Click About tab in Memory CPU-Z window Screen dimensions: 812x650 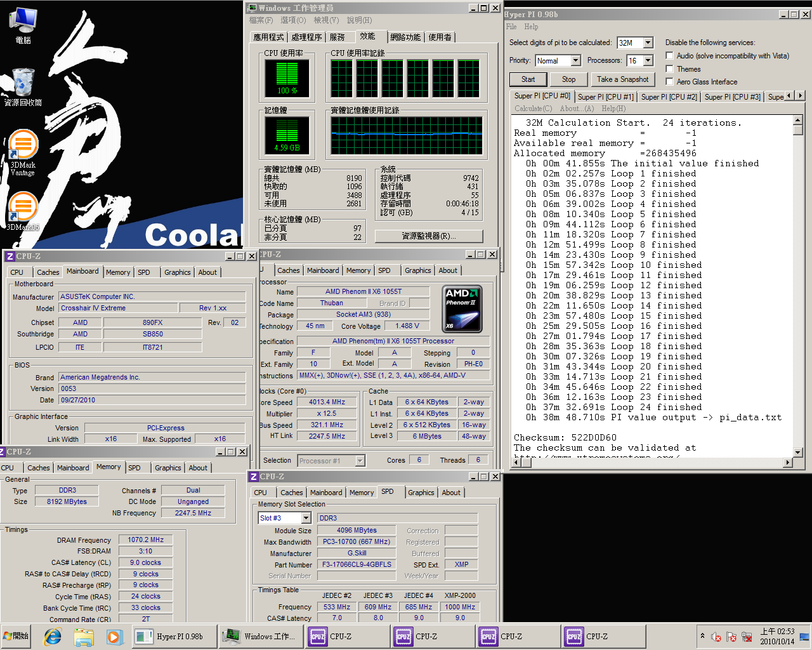click(198, 468)
